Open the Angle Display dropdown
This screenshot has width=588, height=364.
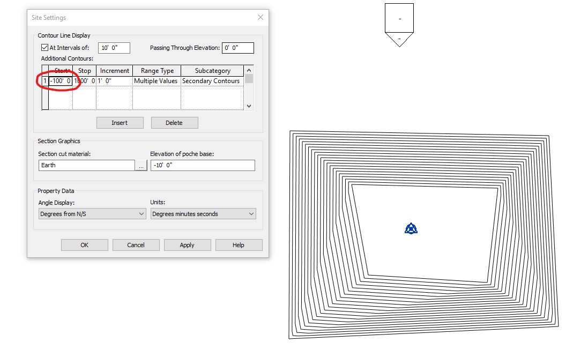[x=91, y=213]
